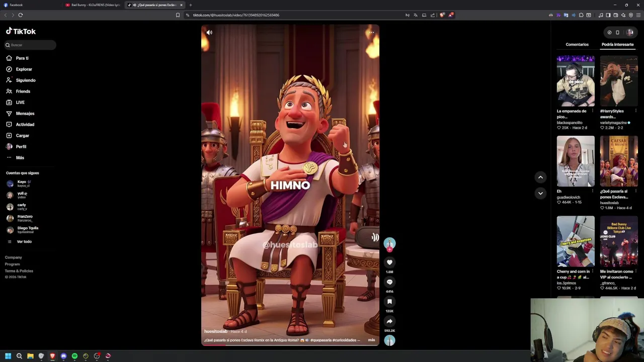644x362 pixels.
Task: Open the video's three-dot options menu
Action: coord(371,33)
